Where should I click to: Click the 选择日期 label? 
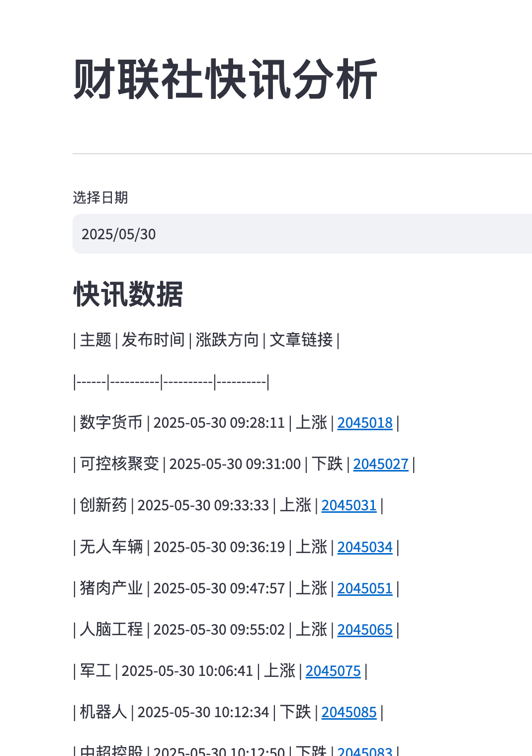click(100, 197)
